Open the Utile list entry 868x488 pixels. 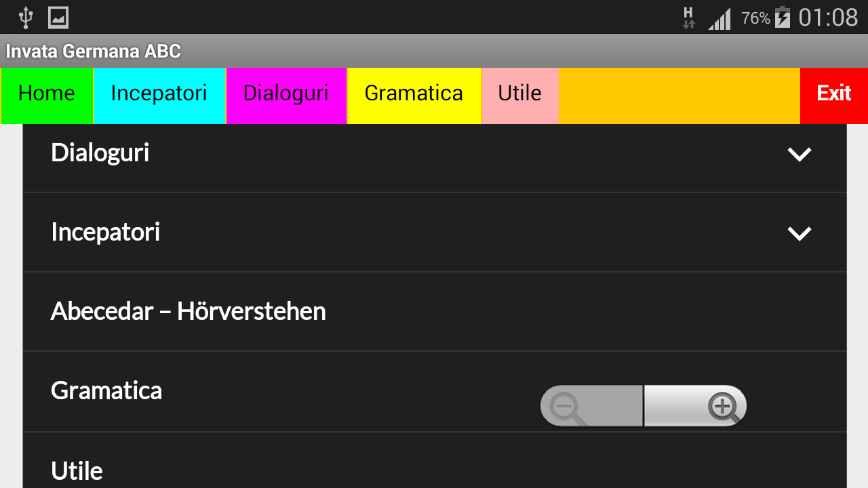tap(77, 470)
